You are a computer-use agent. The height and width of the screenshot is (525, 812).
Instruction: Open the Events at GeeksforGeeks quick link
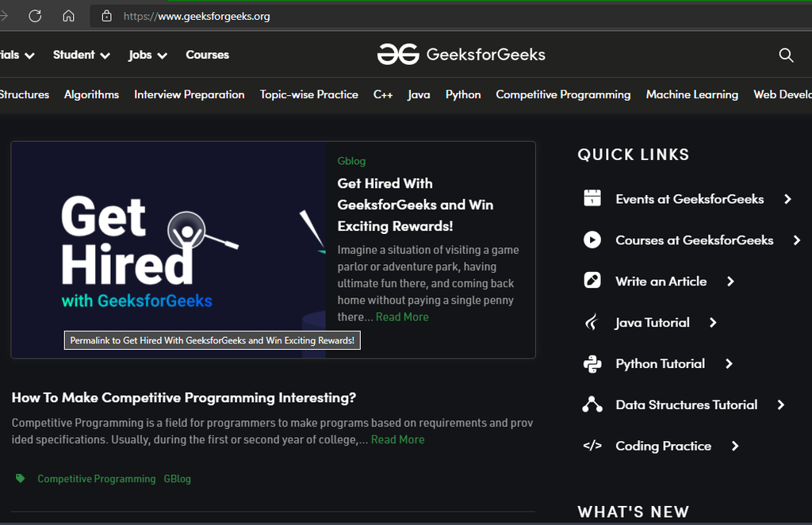(689, 199)
